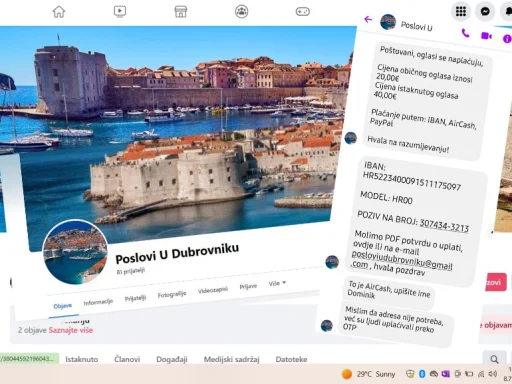Click the poslovi u dubrovniku gmail link
Screen dimensions: 512x384
coord(402,261)
